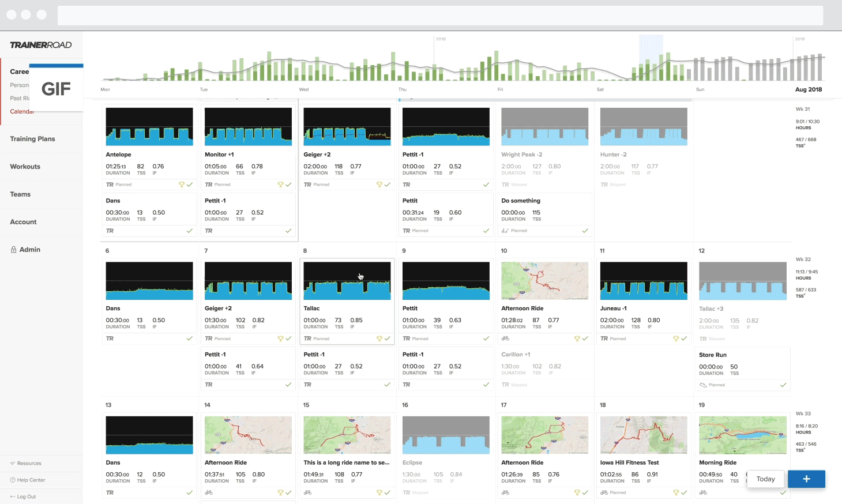Viewport: 842px width, 504px height.
Task: Click the checkmark on day 13 Dans card
Action: pos(189,492)
